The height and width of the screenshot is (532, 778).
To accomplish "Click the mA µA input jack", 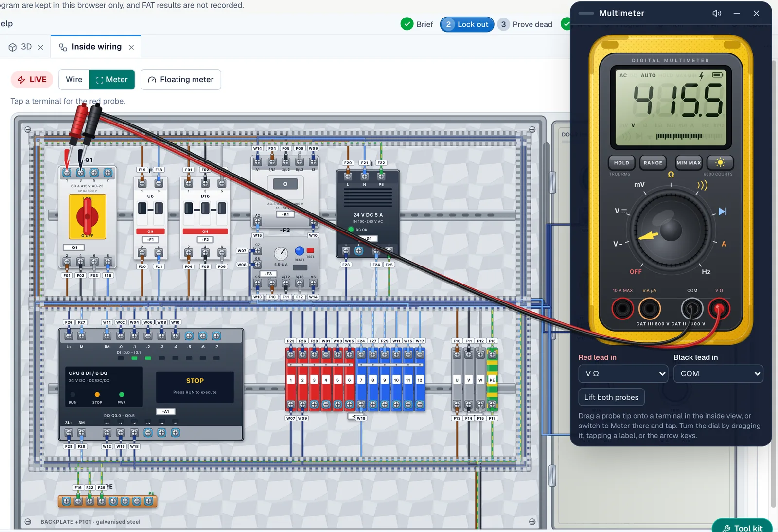I will 650,308.
